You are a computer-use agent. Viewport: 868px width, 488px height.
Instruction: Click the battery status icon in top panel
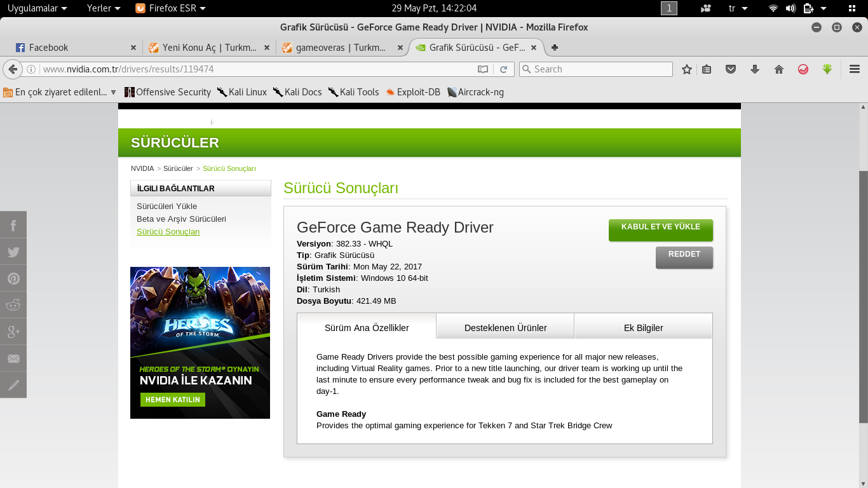point(808,8)
